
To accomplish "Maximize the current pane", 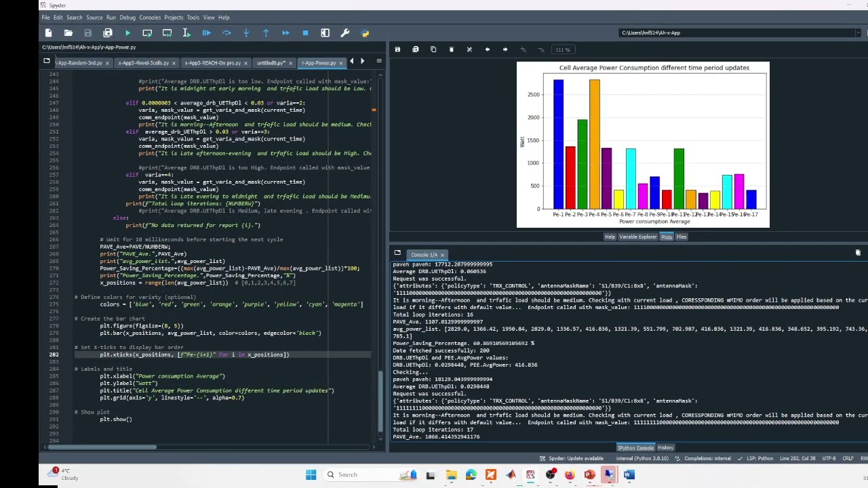I will [325, 33].
